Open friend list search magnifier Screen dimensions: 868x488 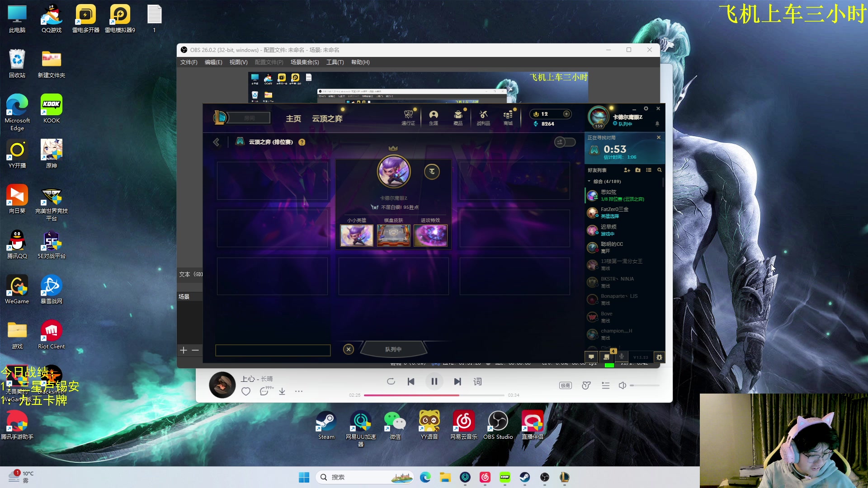tap(660, 170)
